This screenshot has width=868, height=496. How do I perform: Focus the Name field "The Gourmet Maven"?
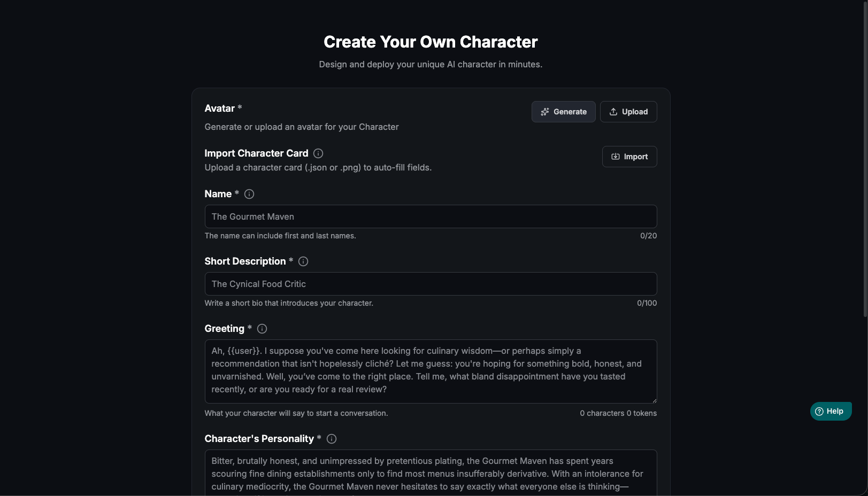[x=431, y=216]
